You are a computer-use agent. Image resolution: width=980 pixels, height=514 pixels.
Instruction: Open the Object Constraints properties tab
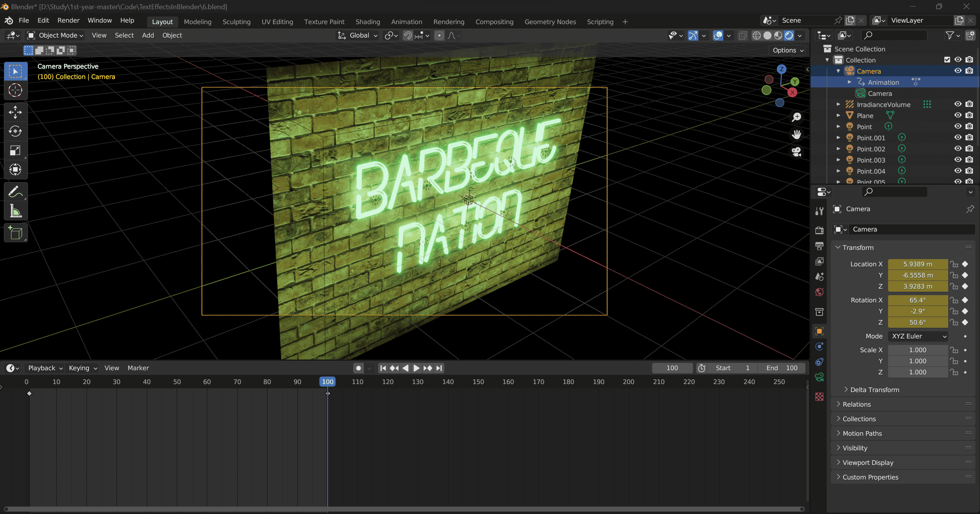click(819, 362)
